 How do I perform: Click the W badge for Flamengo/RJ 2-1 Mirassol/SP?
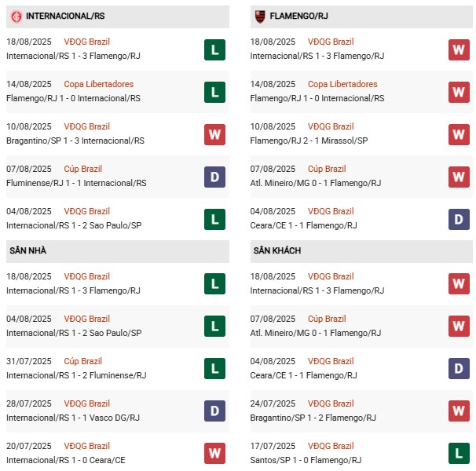pos(459,134)
